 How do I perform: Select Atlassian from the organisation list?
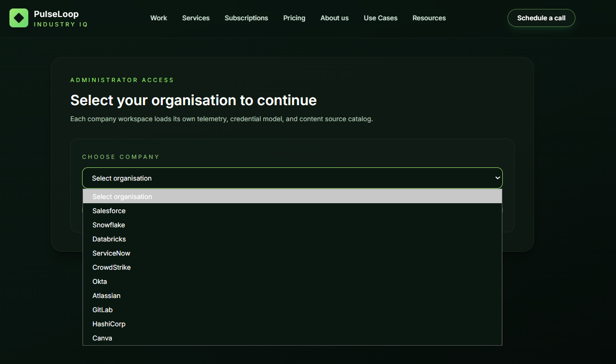(x=292, y=296)
